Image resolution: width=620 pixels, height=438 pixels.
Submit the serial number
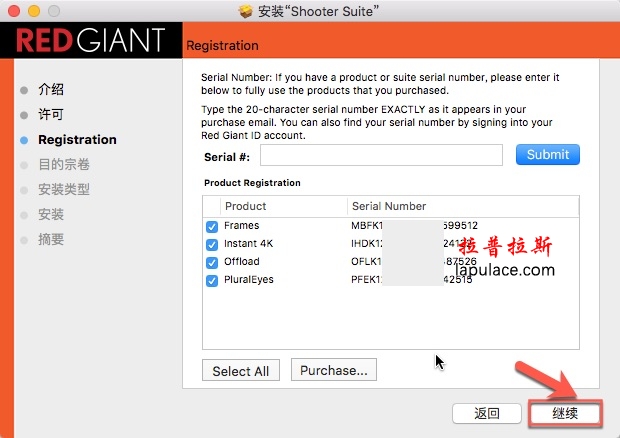[548, 155]
